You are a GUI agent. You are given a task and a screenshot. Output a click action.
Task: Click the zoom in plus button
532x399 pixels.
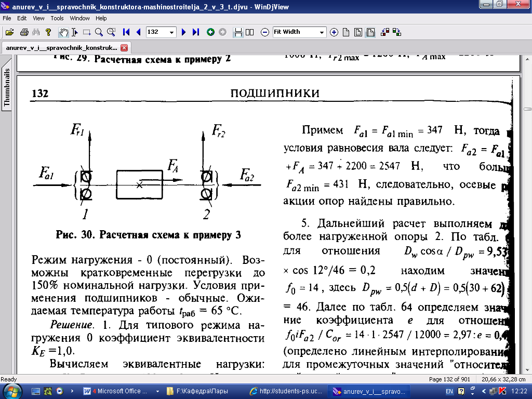334,32
